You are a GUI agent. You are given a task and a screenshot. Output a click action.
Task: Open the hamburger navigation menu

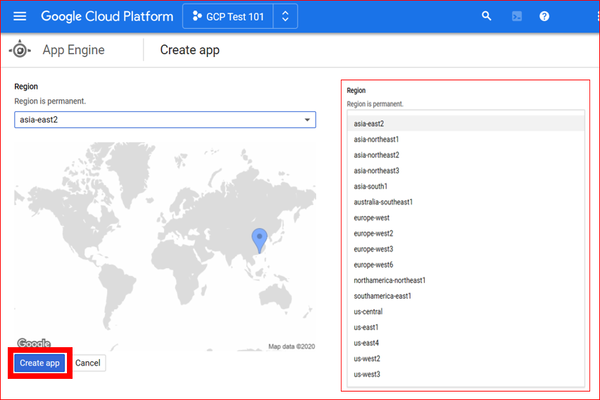pyautogui.click(x=20, y=16)
